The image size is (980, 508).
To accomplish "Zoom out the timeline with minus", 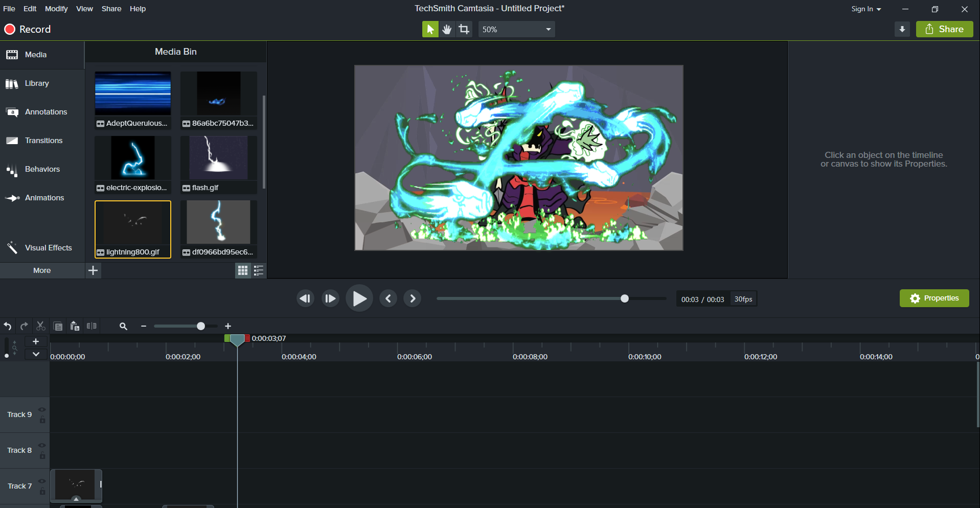I will pyautogui.click(x=144, y=326).
